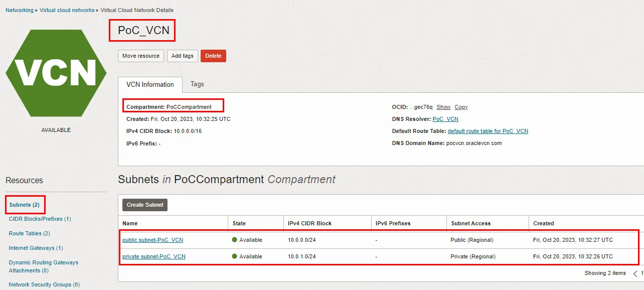Copy the OCID to clipboard
644x290 pixels.
coord(461,107)
